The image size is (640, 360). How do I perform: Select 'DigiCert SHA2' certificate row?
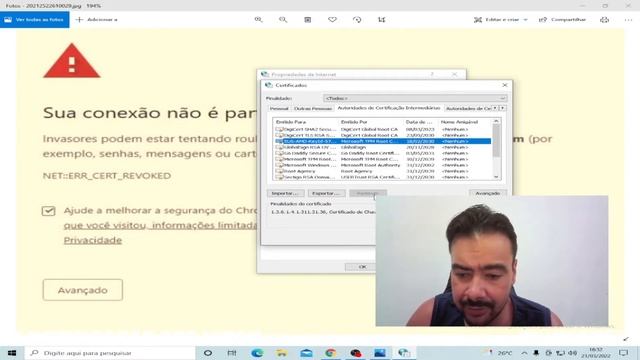[382, 129]
